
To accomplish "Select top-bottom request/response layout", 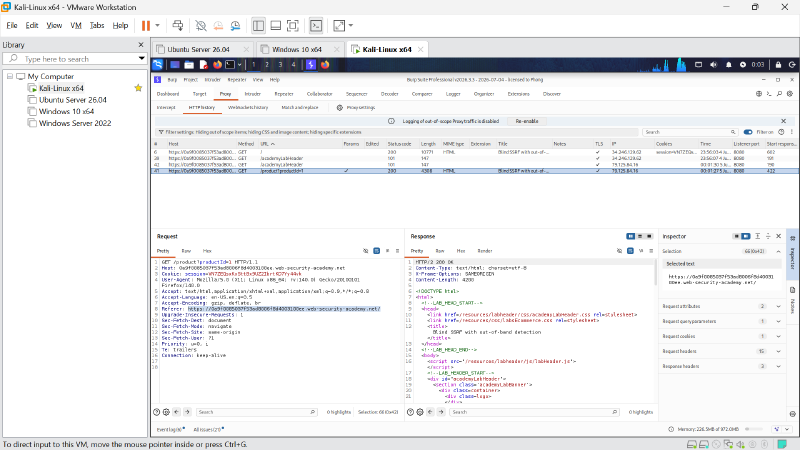I will pos(640,236).
